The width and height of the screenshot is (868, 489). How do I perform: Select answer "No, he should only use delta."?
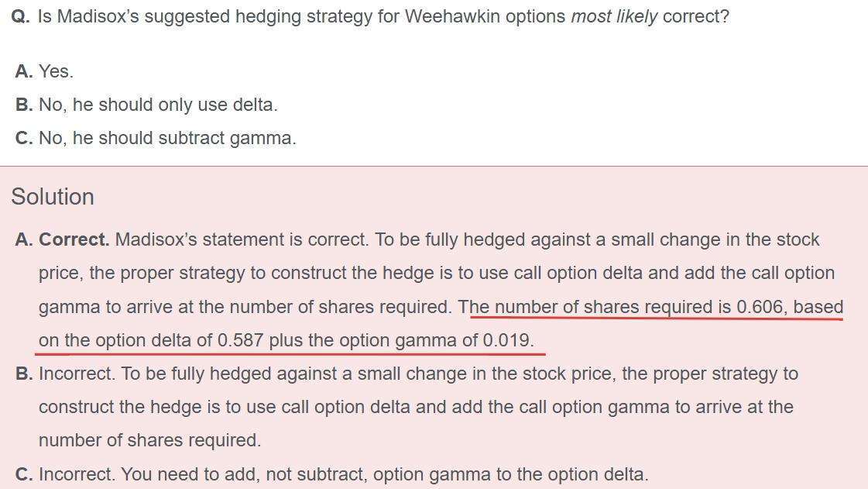[x=158, y=105]
